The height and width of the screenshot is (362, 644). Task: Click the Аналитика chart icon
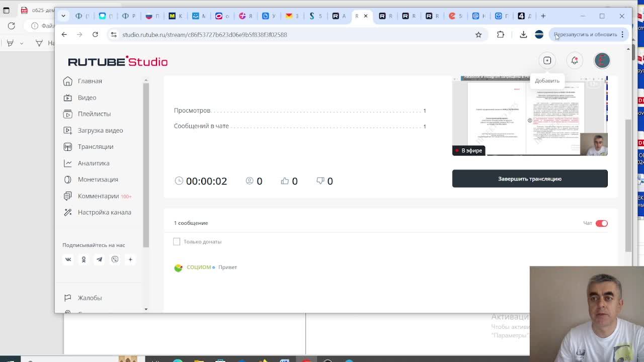(68, 163)
